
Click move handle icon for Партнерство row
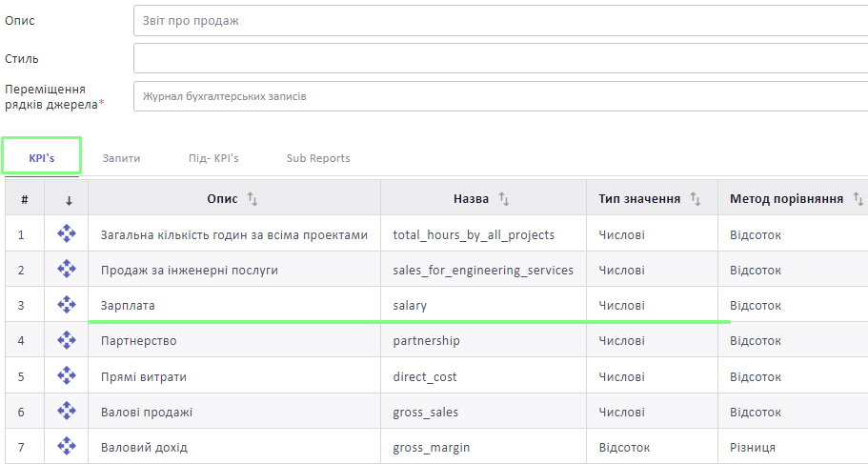click(x=67, y=340)
